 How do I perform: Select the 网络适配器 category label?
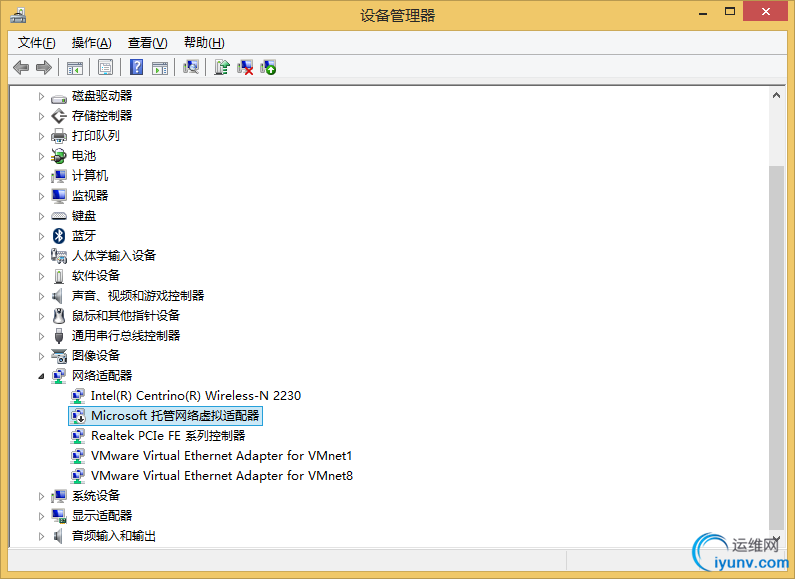pyautogui.click(x=102, y=376)
